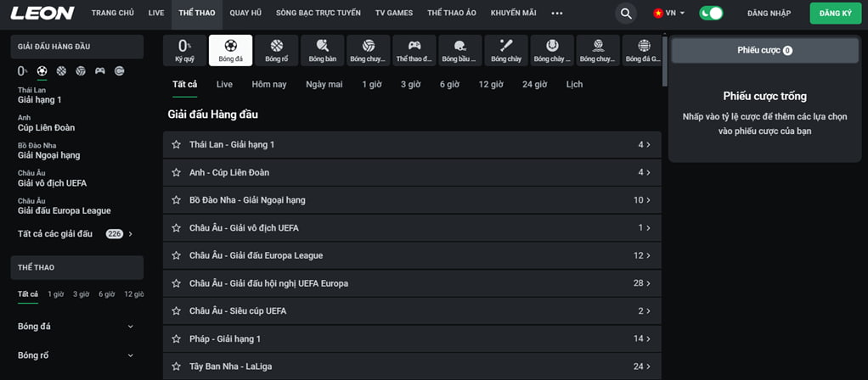Open the Ký quỹ 0% category
The image size is (868, 380).
[x=184, y=50]
